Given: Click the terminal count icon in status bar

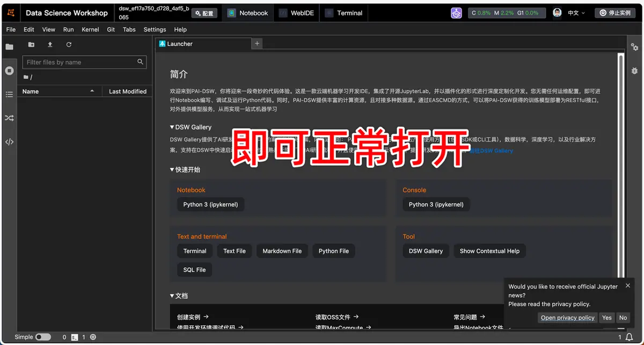Looking at the screenshot, I should (75, 337).
